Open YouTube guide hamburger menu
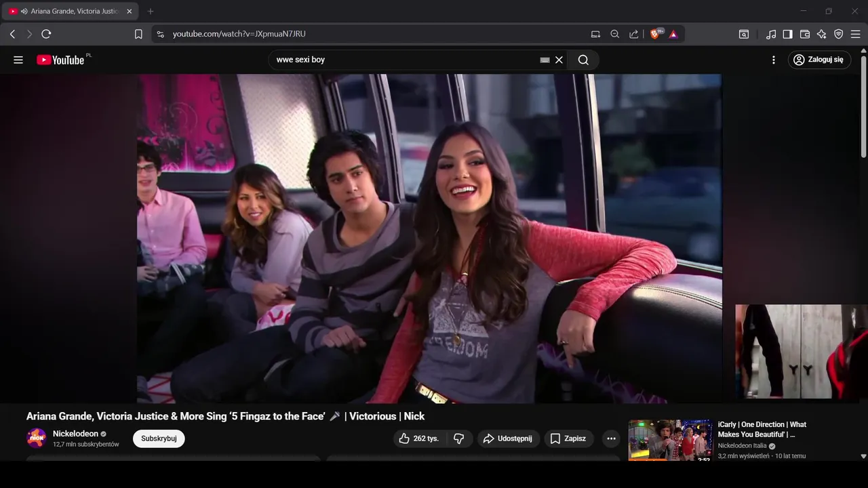 pos(18,60)
